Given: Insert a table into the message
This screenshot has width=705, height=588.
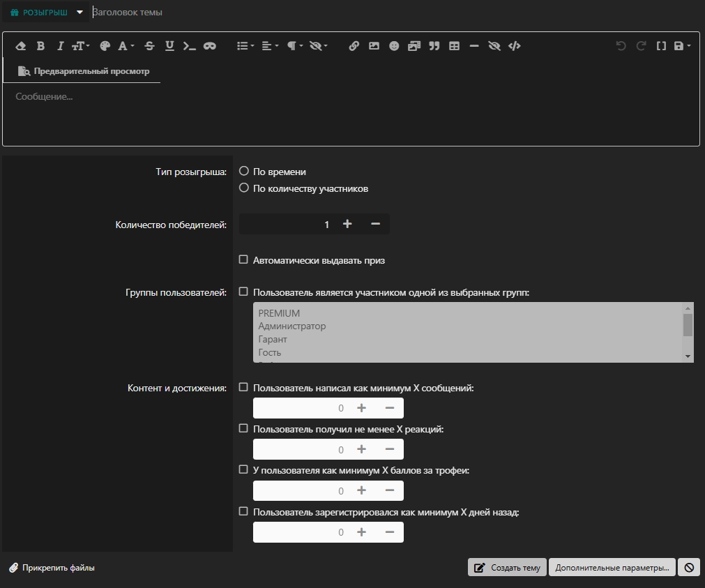Looking at the screenshot, I should pos(454,45).
